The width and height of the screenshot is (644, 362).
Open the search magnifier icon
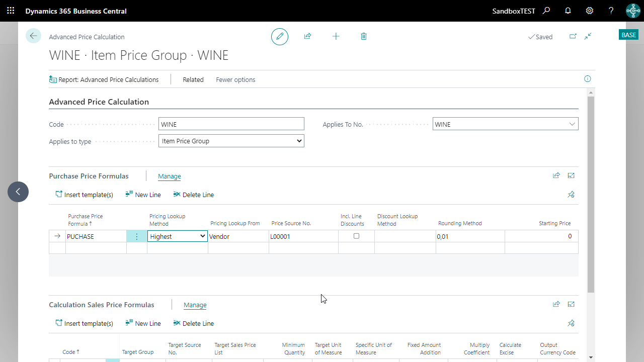546,11
